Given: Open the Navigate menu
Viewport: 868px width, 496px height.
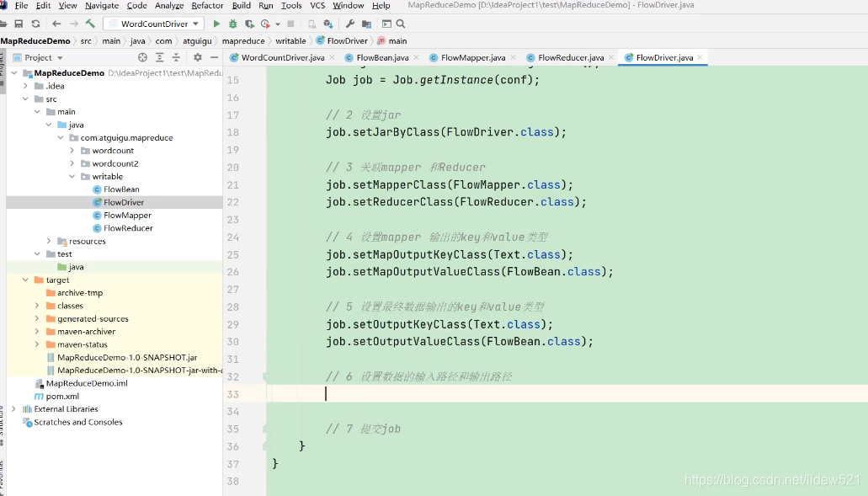Looking at the screenshot, I should point(102,6).
